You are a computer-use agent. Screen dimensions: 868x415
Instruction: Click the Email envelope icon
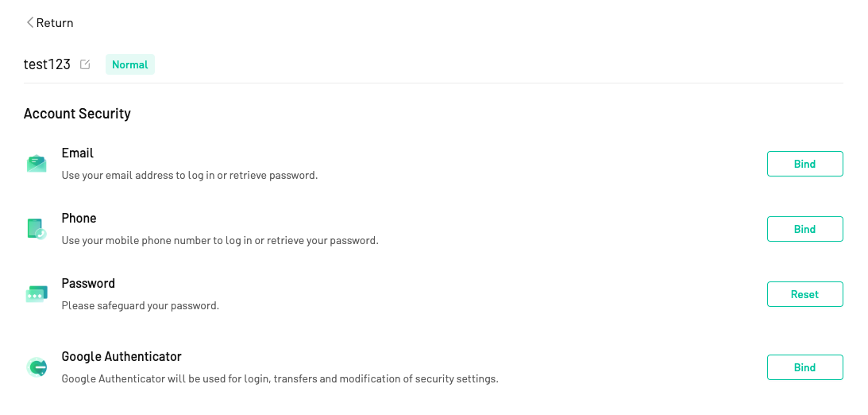(x=37, y=164)
